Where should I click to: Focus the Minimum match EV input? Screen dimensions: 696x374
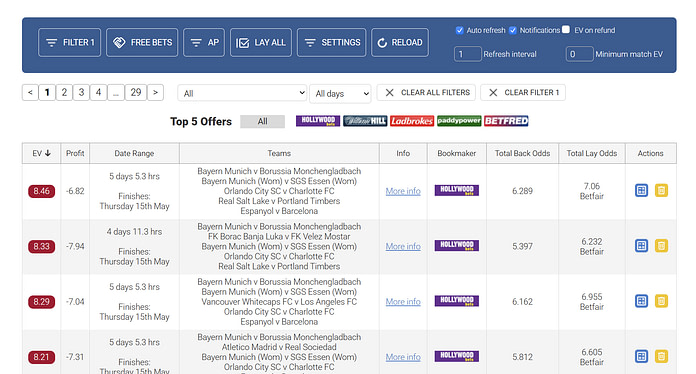click(x=580, y=54)
